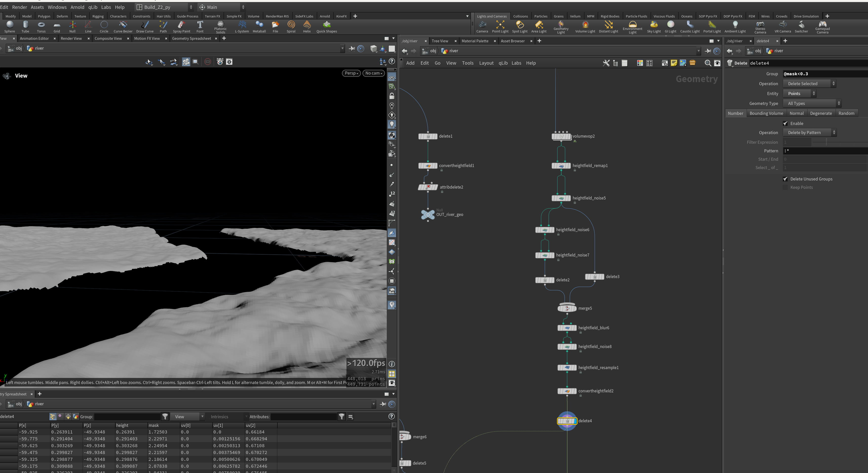The height and width of the screenshot is (473, 868).
Task: Toggle the Enable checkbox
Action: pos(785,123)
